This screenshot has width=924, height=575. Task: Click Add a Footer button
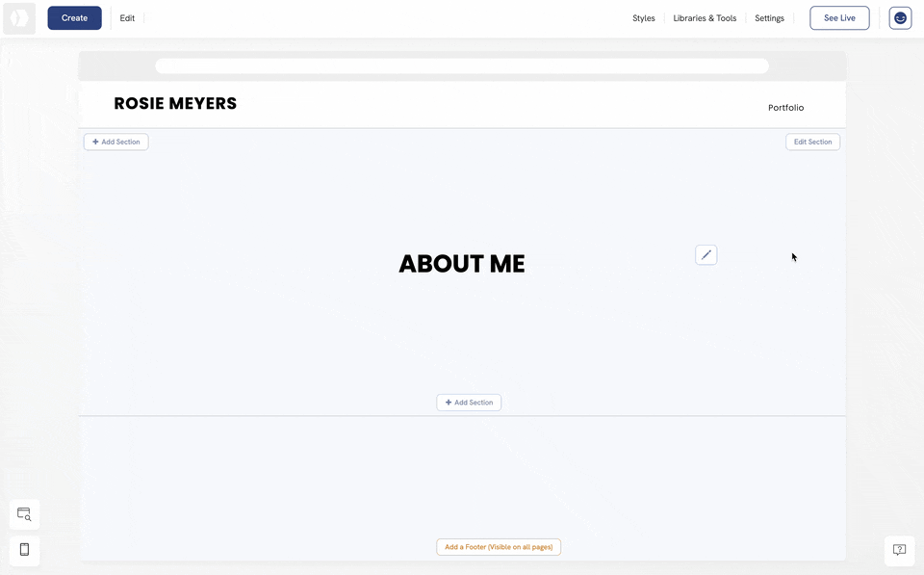coord(499,547)
